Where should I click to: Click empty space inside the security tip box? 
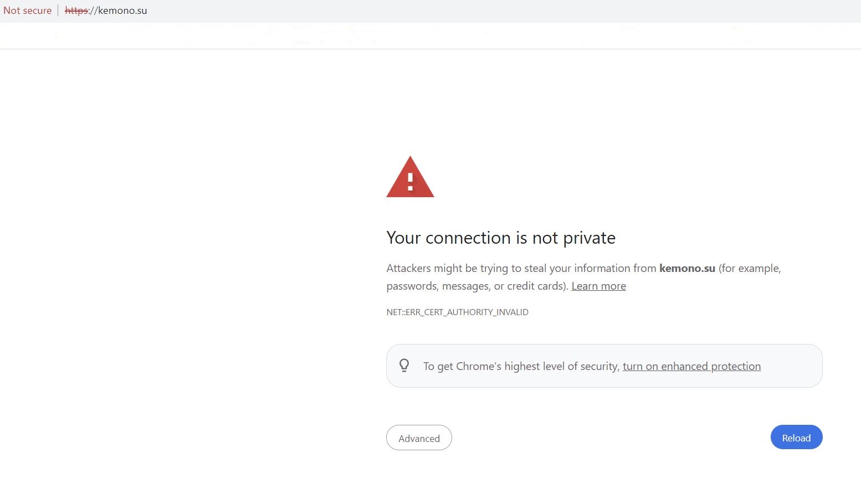click(x=791, y=366)
